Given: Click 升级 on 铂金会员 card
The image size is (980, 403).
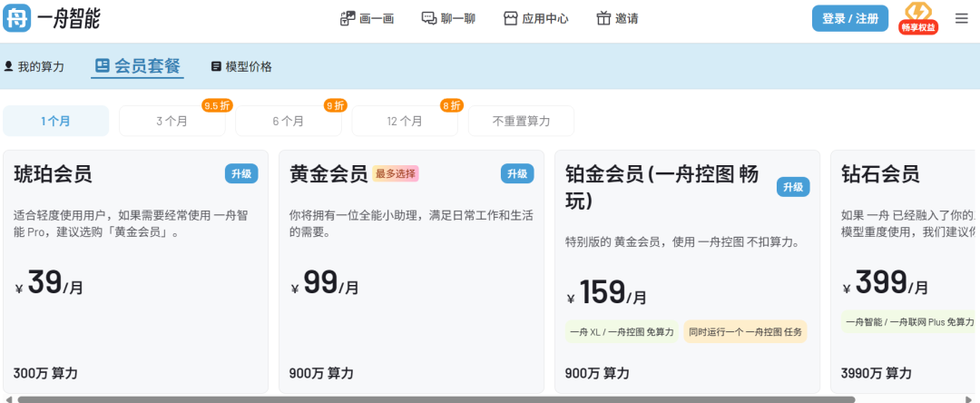Looking at the screenshot, I should click(793, 188).
